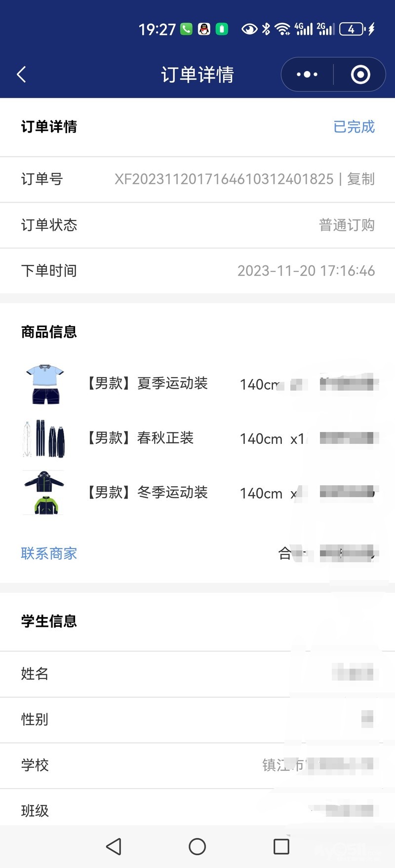Screen dimensions: 395x868
Task: Tap the order number text
Action: (224, 179)
